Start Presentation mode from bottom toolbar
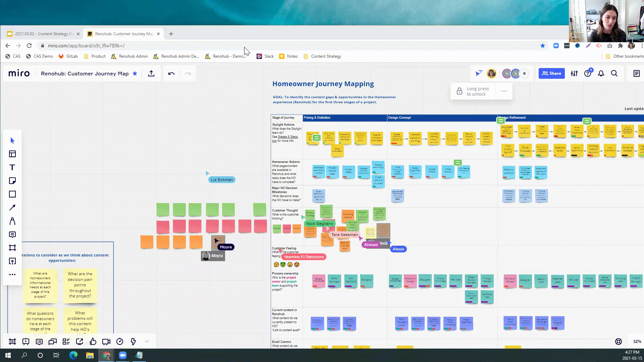 click(x=26, y=342)
